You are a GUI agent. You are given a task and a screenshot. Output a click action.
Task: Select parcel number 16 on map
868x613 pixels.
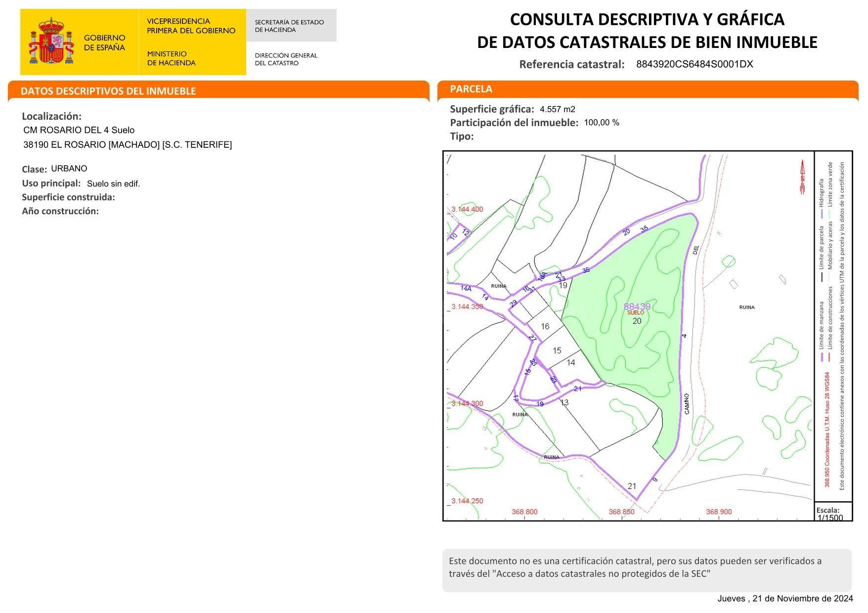545,326
